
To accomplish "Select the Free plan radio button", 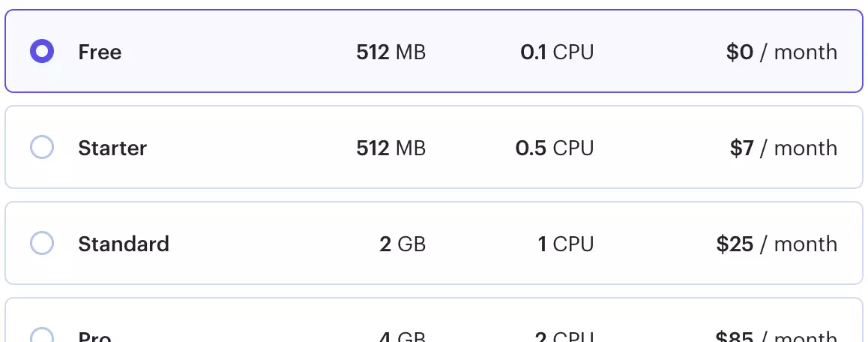I will tap(41, 52).
